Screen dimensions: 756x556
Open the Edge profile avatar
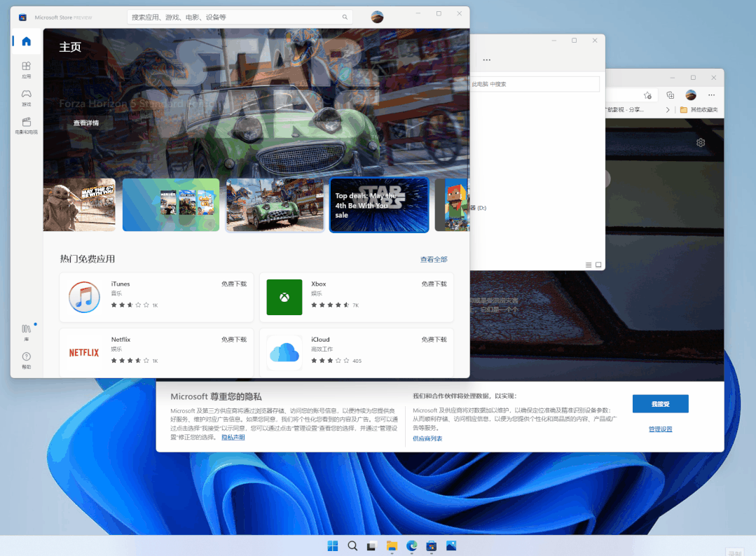click(x=691, y=95)
